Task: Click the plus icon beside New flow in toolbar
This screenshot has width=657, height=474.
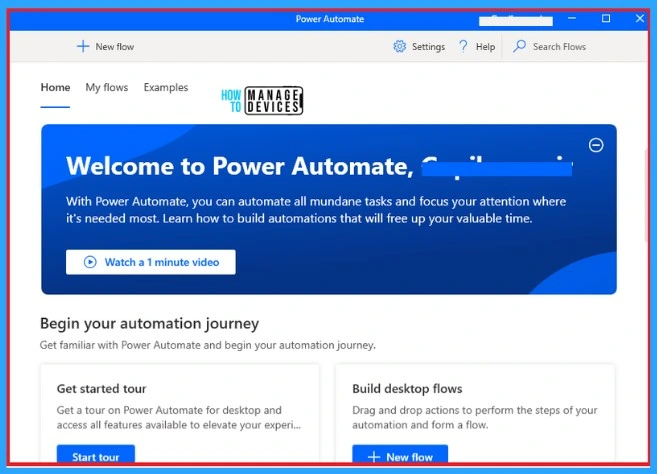Action: pos(83,46)
